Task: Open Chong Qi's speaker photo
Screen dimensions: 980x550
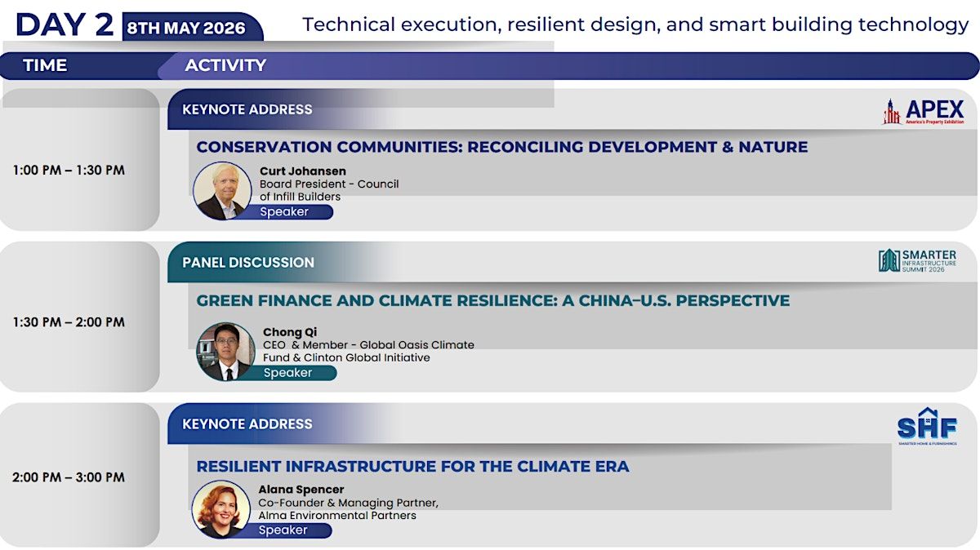Action: point(225,351)
